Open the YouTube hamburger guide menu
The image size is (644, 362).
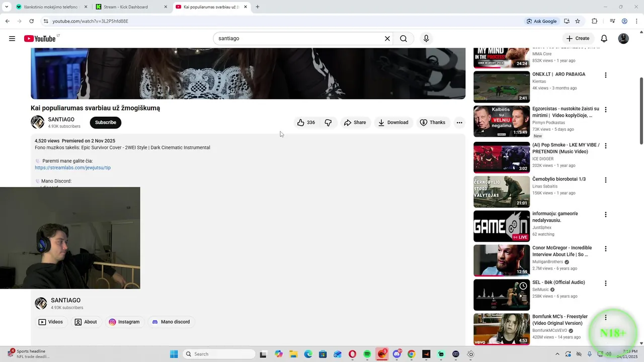click(12, 39)
